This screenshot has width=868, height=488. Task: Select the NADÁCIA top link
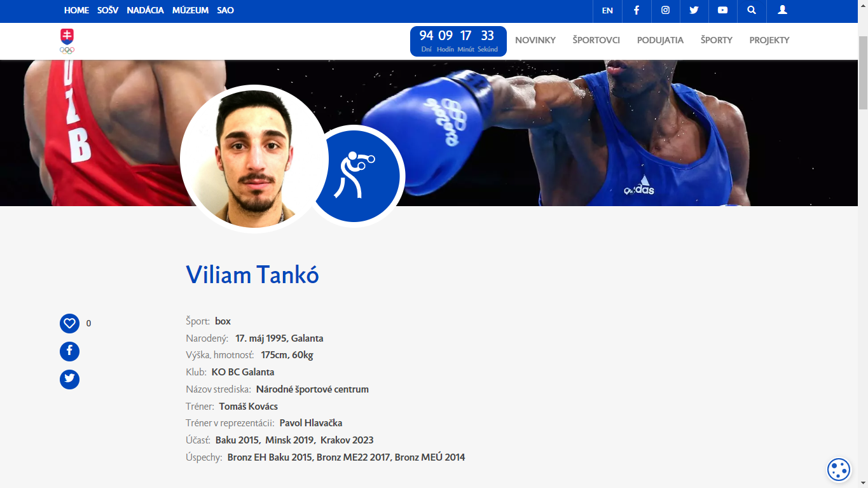[145, 10]
